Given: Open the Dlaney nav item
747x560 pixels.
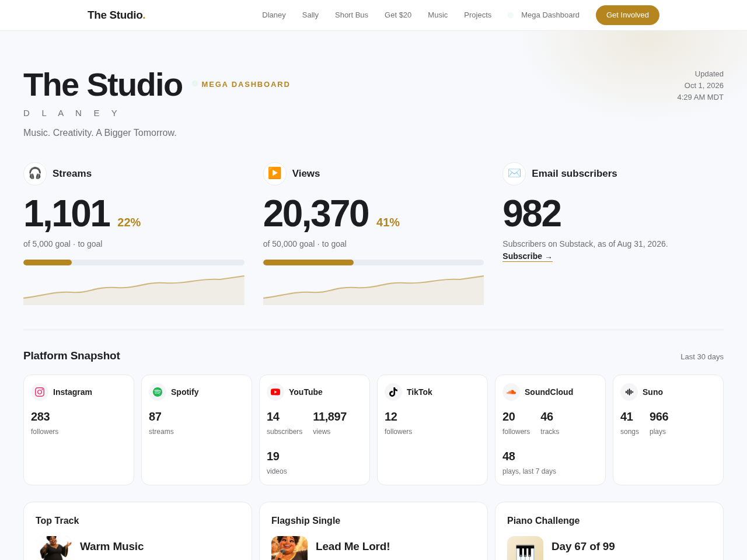Looking at the screenshot, I should (274, 15).
